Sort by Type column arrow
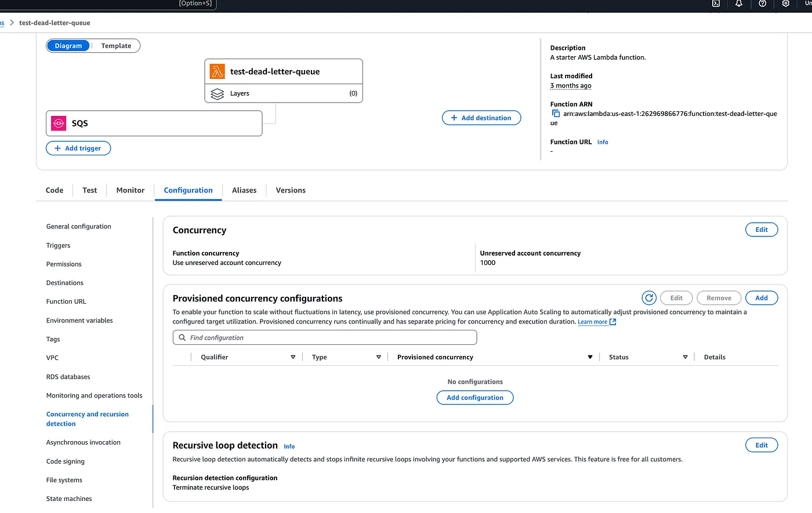 (379, 357)
